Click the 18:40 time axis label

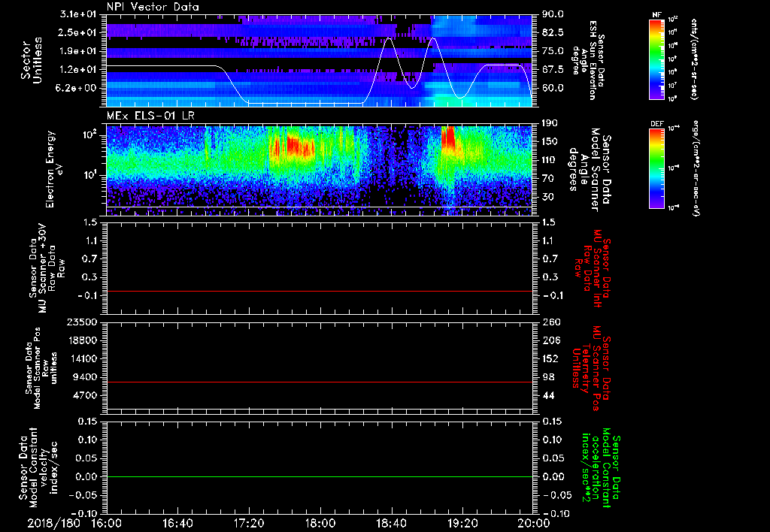tap(391, 523)
